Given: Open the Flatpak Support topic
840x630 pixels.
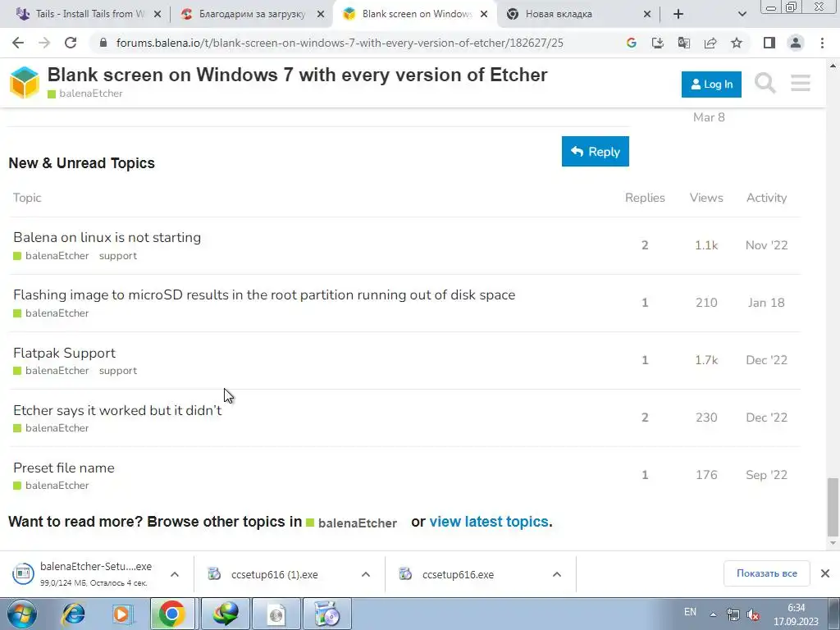Looking at the screenshot, I should click(x=64, y=353).
